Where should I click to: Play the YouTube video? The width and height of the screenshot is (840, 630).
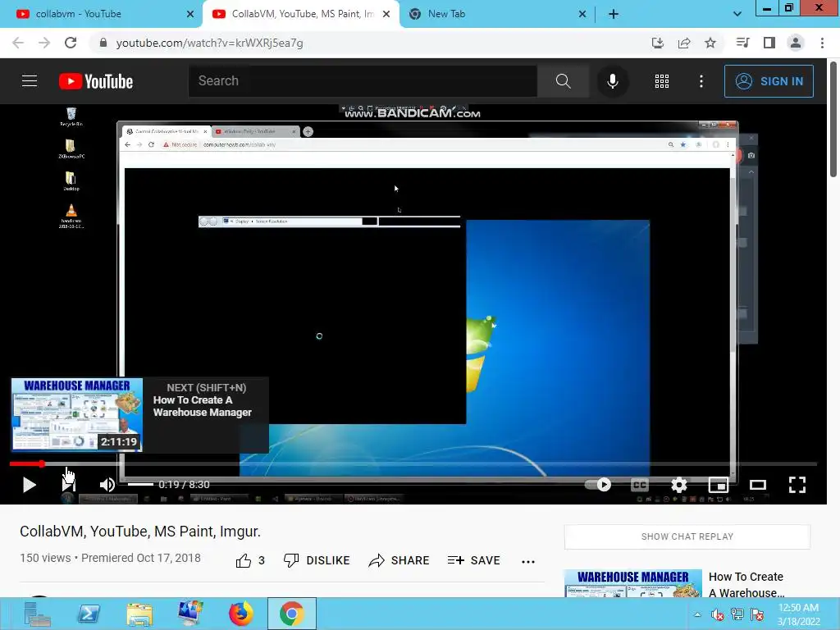coord(30,485)
